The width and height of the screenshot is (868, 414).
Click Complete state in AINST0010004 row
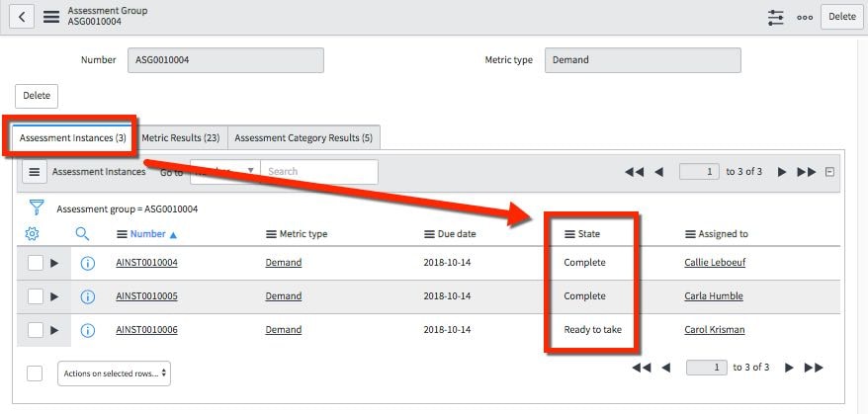tap(584, 263)
